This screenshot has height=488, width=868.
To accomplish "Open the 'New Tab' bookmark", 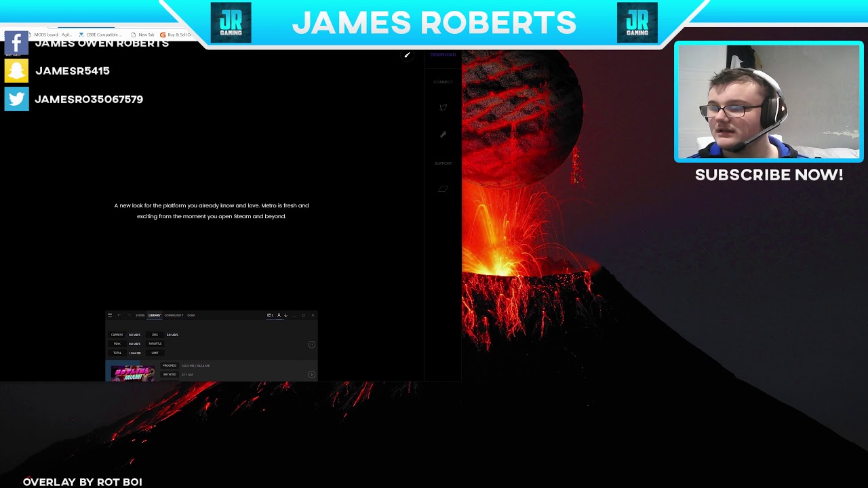I will coord(143,35).
